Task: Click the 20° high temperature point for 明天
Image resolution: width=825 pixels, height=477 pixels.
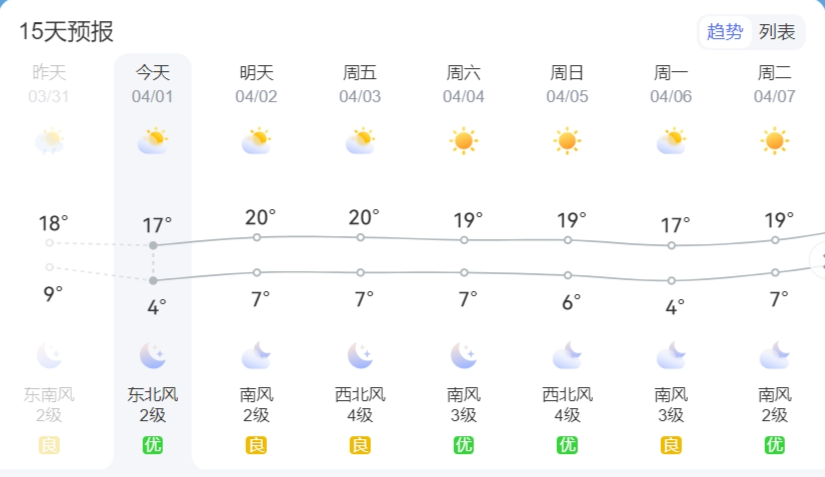Action: coord(257,237)
